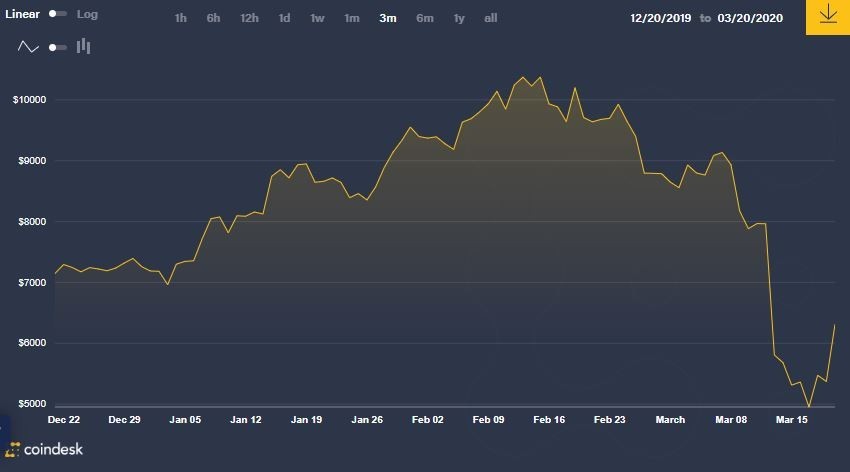The width and height of the screenshot is (850, 472).
Task: Click the Mar 15 date label
Action: 791,419
